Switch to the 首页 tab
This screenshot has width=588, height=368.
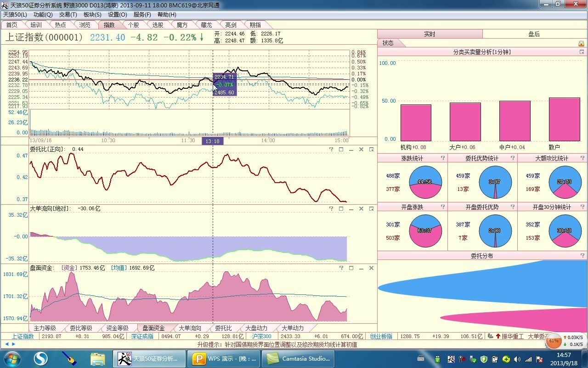tap(12, 25)
